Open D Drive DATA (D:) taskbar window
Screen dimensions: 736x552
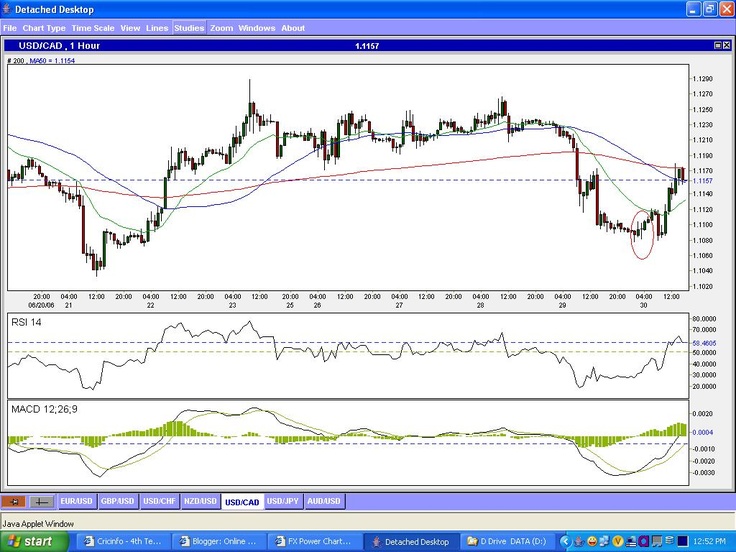point(506,542)
